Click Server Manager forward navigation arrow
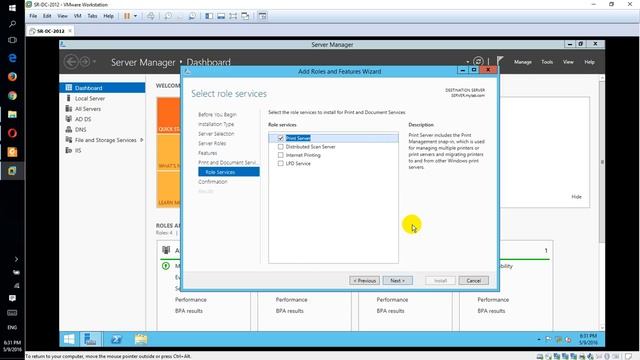This screenshot has height=360, width=640. (x=85, y=62)
